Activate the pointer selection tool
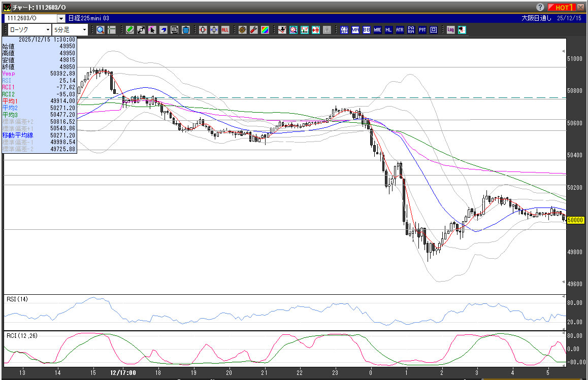Screen dimensions: 588x380 pos(152,30)
